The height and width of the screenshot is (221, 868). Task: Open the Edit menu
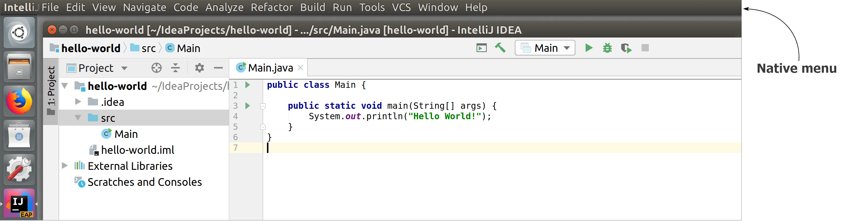[x=76, y=7]
